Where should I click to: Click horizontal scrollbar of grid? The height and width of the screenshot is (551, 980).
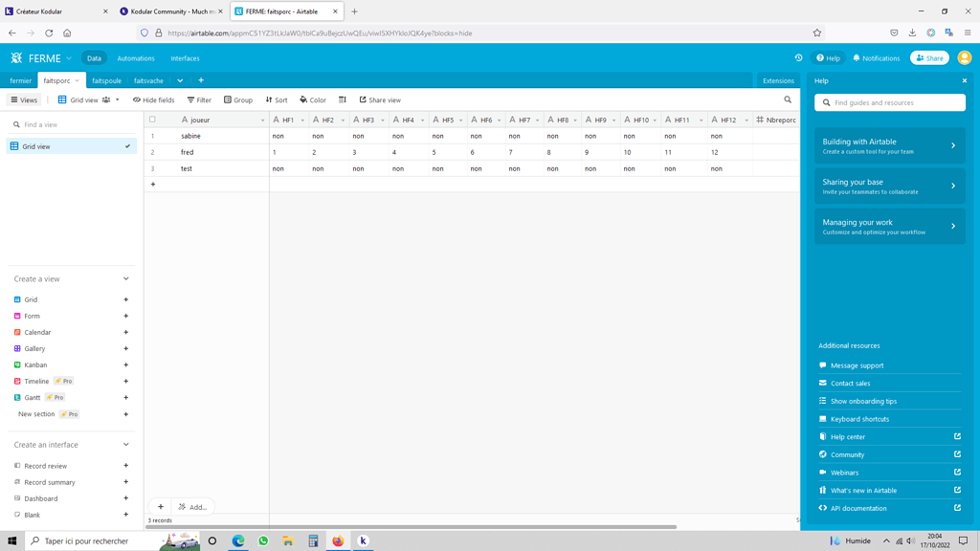(x=412, y=527)
